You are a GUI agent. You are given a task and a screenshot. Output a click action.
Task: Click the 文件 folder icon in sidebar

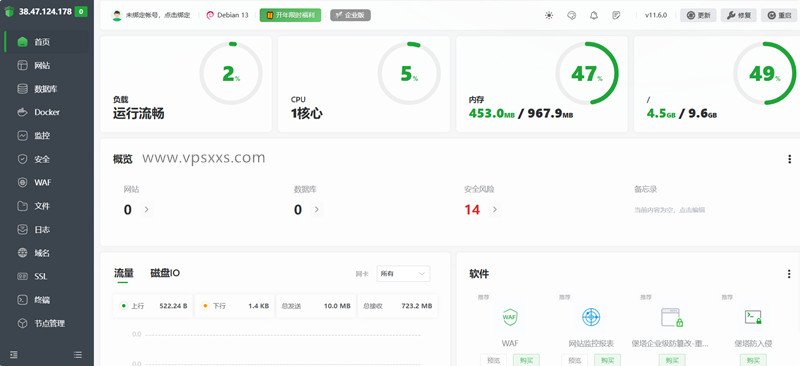click(x=22, y=206)
